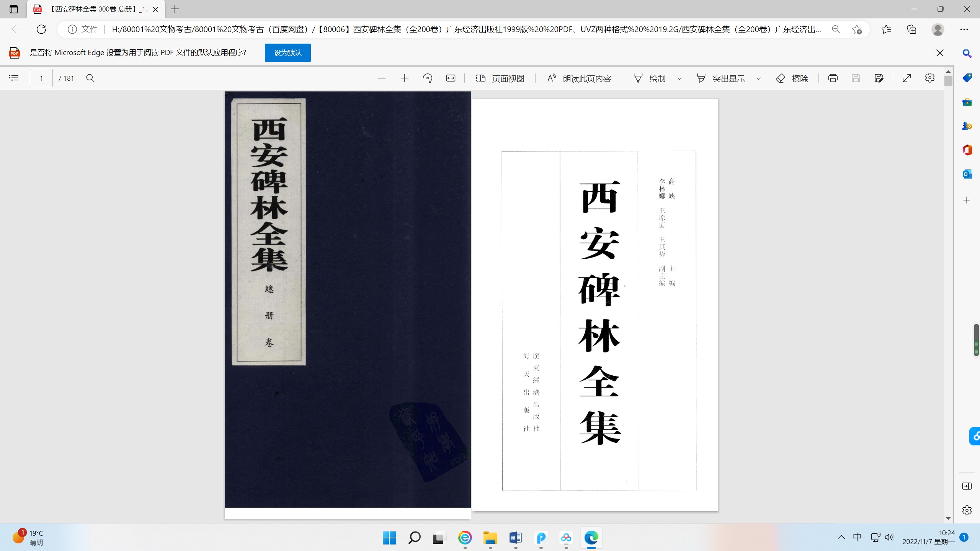Open sidebar Search icon
This screenshot has height=551, width=980.
click(x=967, y=54)
